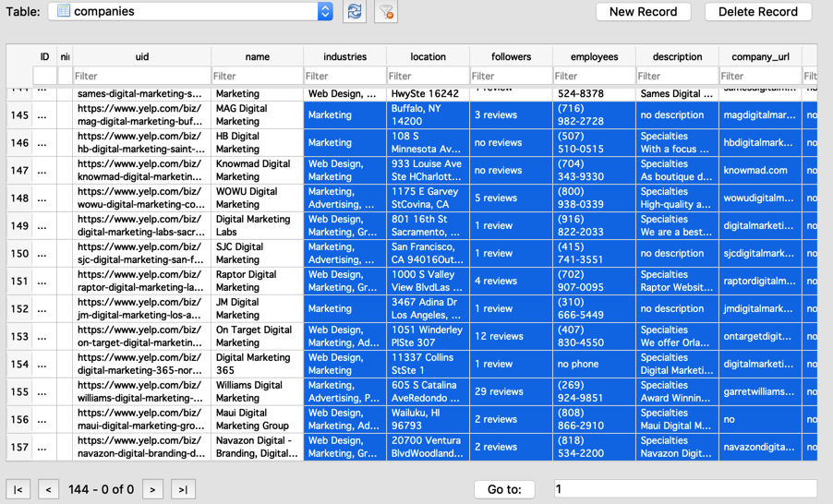This screenshot has width=833, height=504.
Task: Sort by the location column header
Action: [428, 56]
